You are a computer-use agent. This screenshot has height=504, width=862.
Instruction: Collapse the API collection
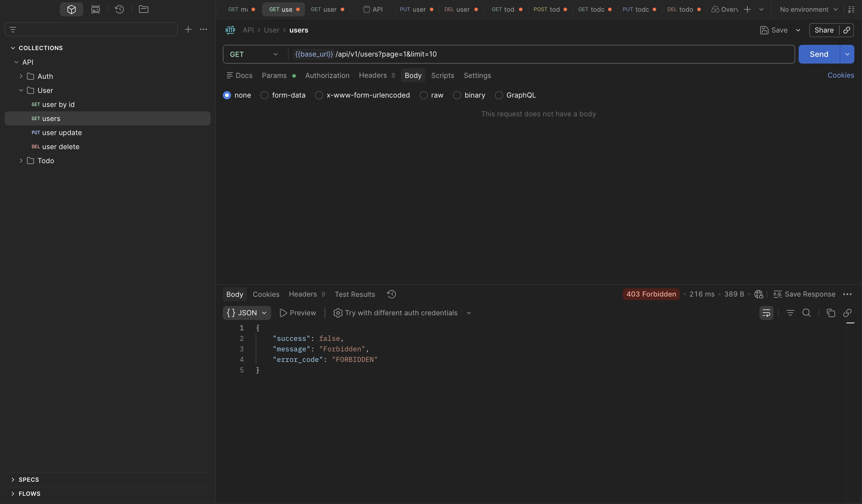click(x=16, y=62)
